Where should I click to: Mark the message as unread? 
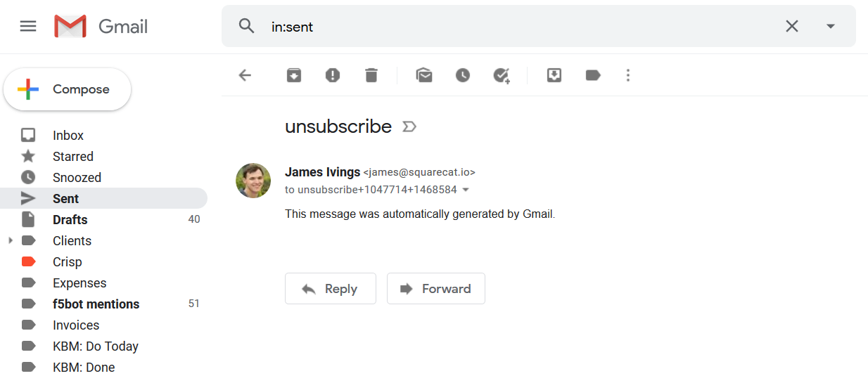click(424, 75)
